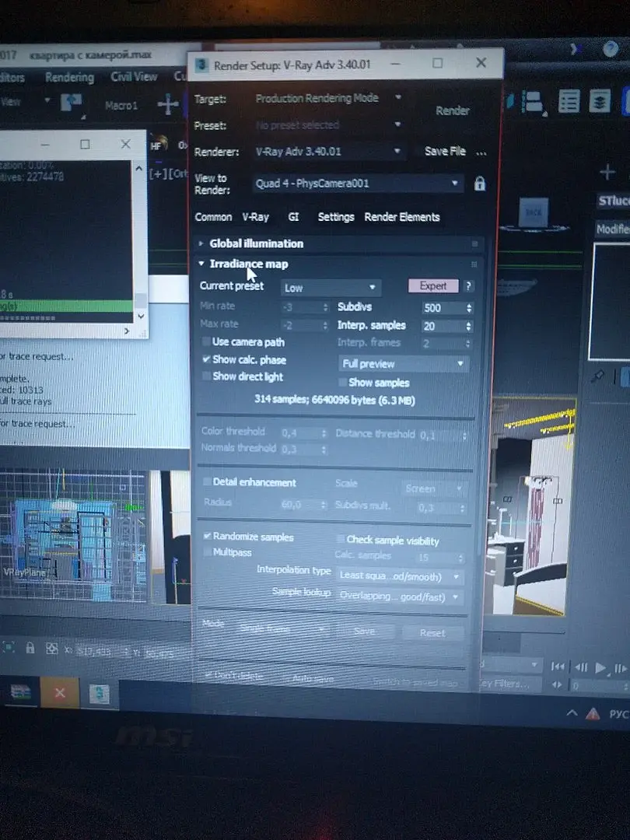The image size is (630, 840).
Task: Click the help question mark icon top right
Action: tap(611, 49)
